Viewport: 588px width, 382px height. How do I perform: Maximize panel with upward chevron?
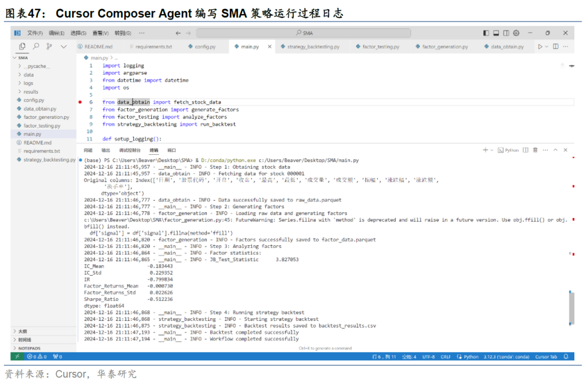pos(555,150)
